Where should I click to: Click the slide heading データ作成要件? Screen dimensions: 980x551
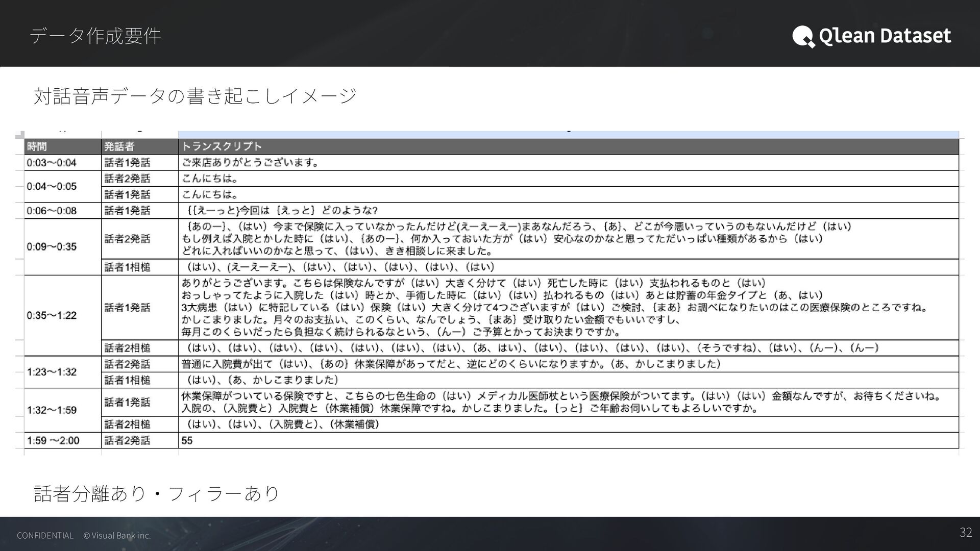coord(95,36)
